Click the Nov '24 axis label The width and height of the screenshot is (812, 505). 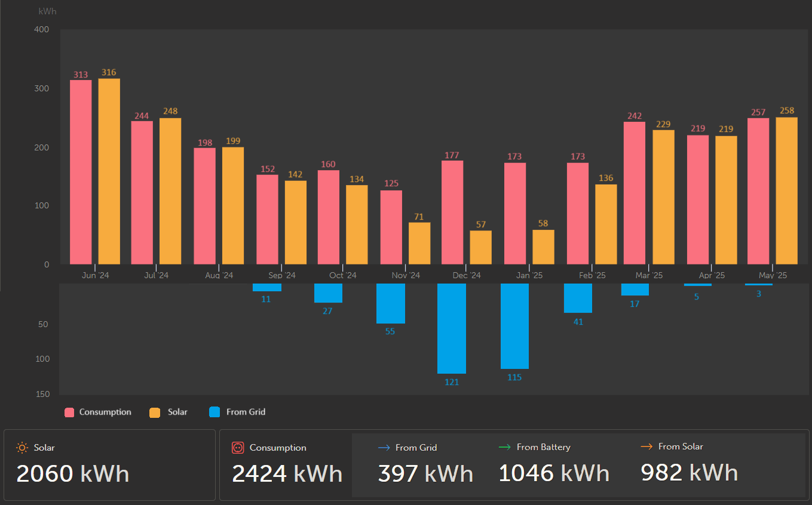pos(406,275)
